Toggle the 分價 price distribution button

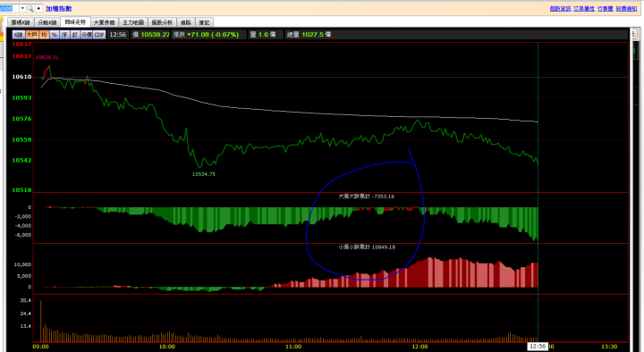87,35
